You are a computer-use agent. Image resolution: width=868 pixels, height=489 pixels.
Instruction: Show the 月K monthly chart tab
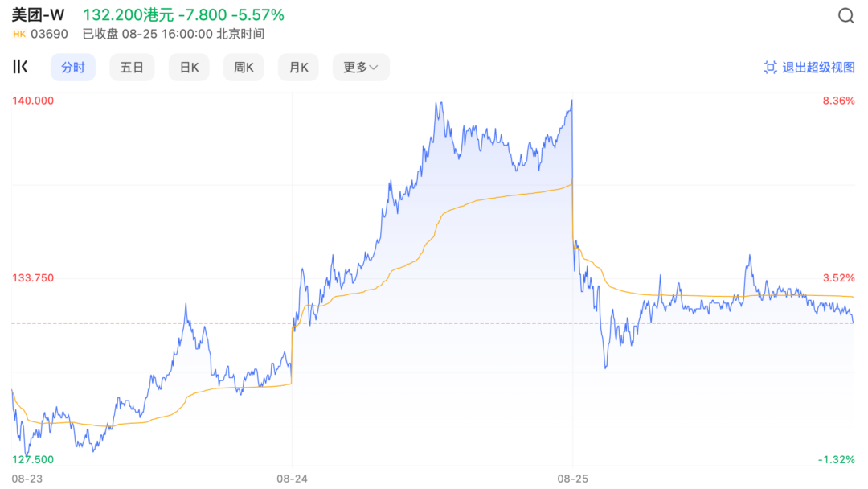point(298,68)
